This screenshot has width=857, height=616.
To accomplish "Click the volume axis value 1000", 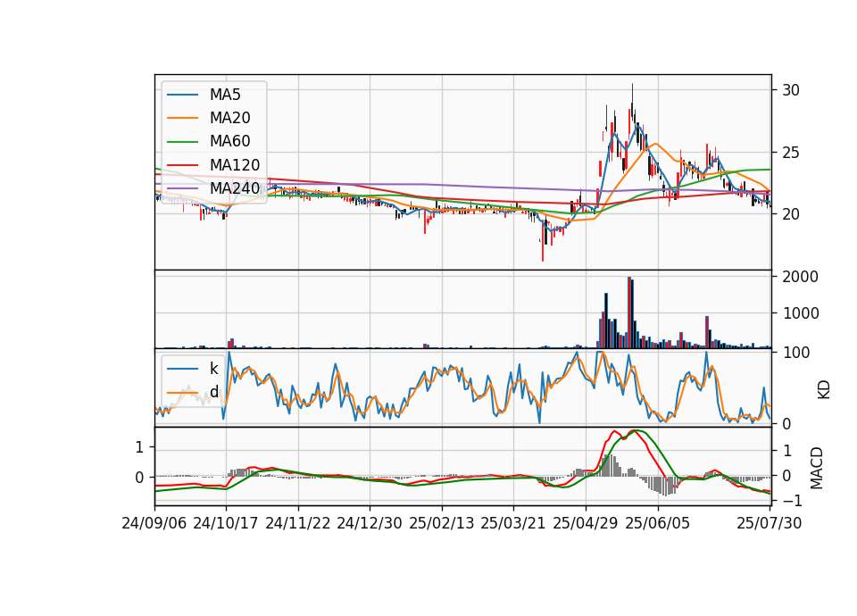I will pyautogui.click(x=800, y=313).
